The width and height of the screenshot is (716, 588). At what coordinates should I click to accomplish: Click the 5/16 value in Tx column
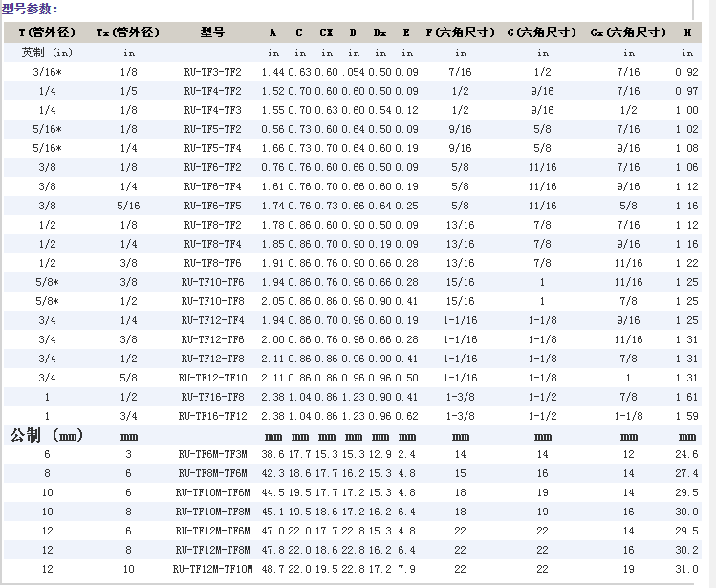128,207
